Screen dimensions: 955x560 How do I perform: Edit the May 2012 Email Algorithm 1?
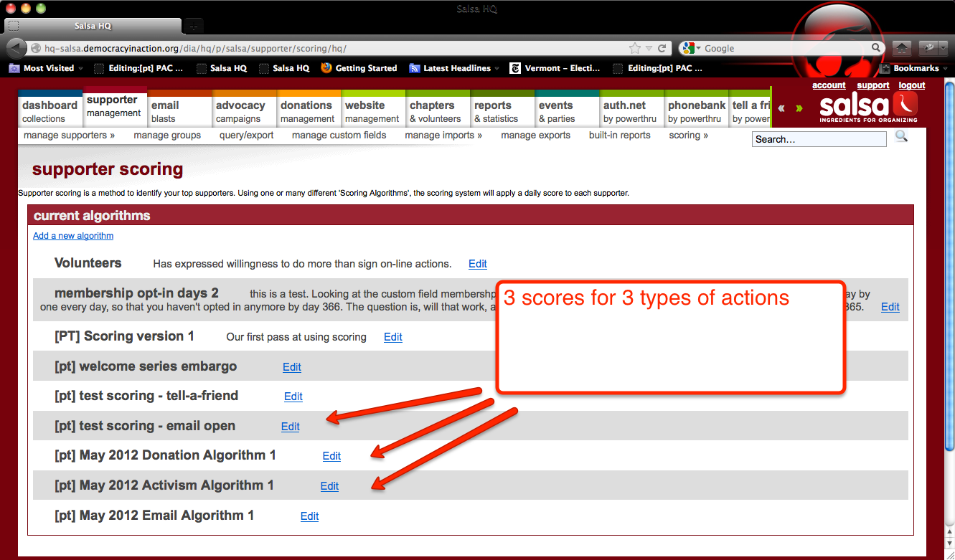pyautogui.click(x=309, y=516)
